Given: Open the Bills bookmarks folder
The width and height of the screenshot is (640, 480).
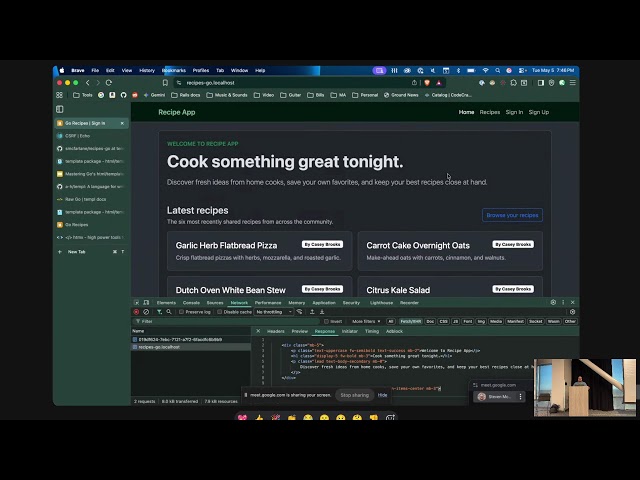Looking at the screenshot, I should click(x=316, y=95).
